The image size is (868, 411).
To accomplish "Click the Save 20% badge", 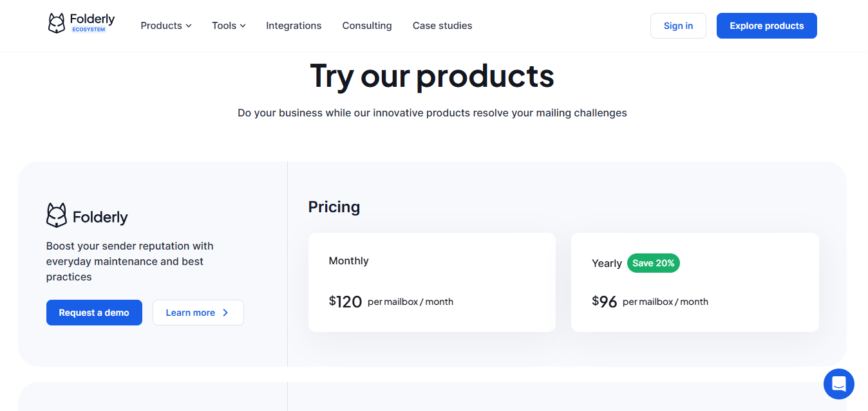I will pyautogui.click(x=653, y=263).
